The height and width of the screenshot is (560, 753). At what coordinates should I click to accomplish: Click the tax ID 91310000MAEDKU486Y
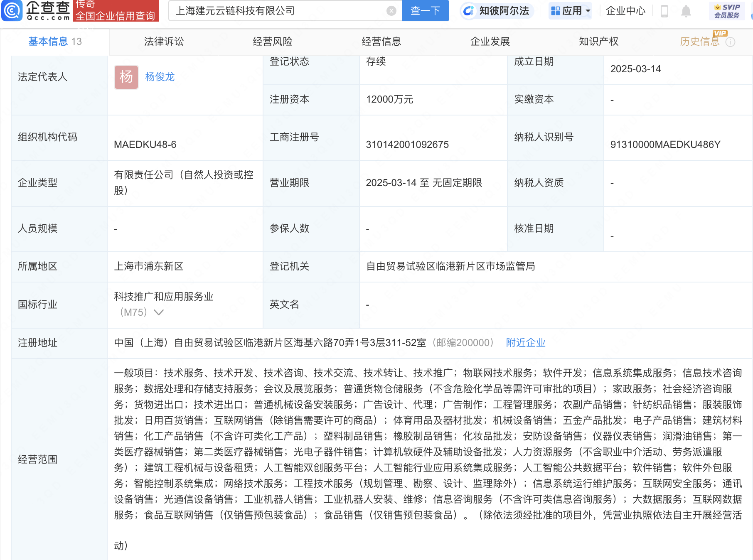point(665,145)
